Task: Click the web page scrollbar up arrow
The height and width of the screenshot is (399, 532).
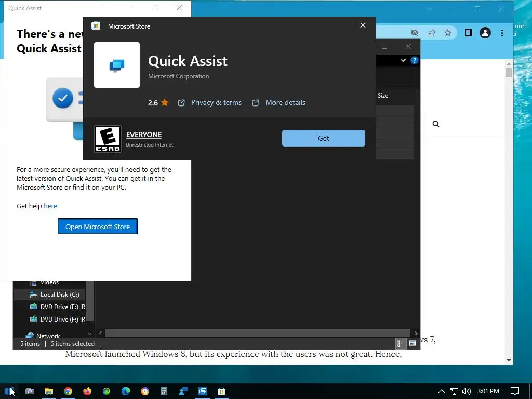Action: click(509, 64)
